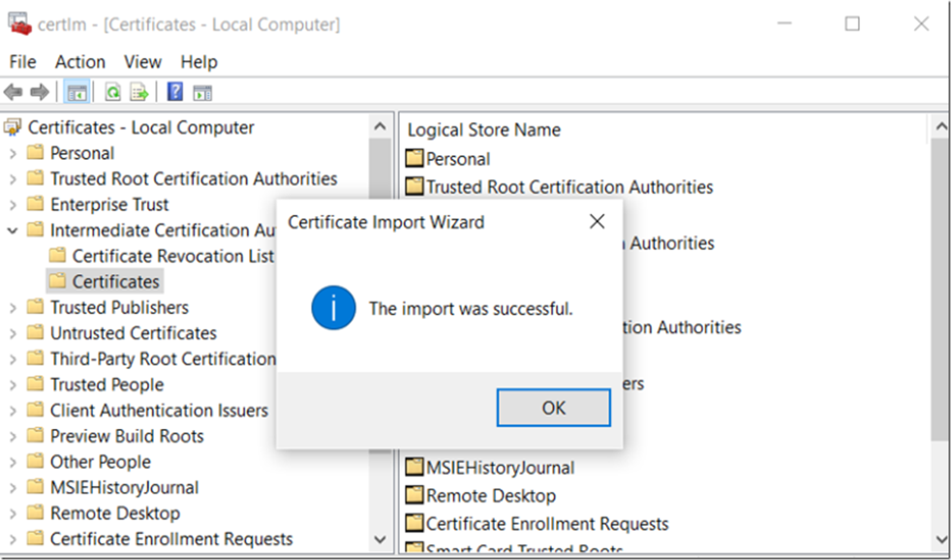This screenshot has height=560, width=951.
Task: Expand the Preview Build Roots node
Action: pos(13,437)
